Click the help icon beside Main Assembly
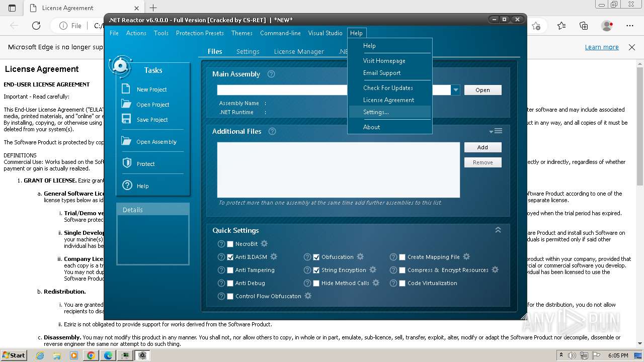The image size is (644, 362). point(271,74)
